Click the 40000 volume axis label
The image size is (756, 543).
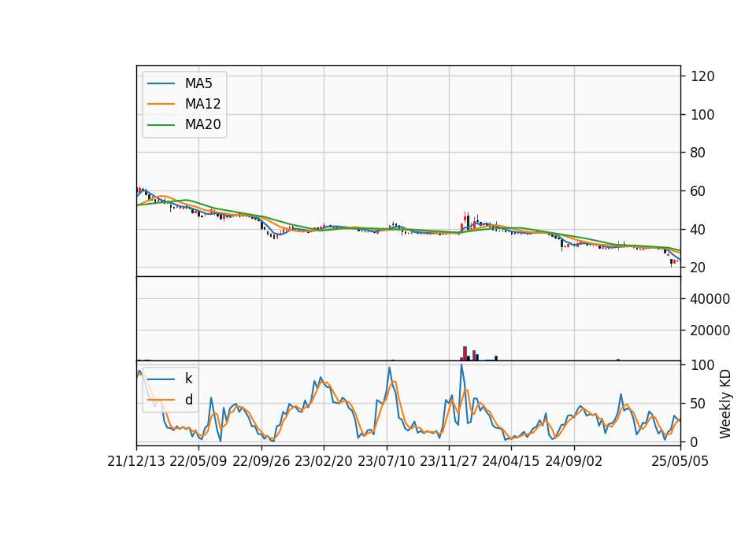710,299
